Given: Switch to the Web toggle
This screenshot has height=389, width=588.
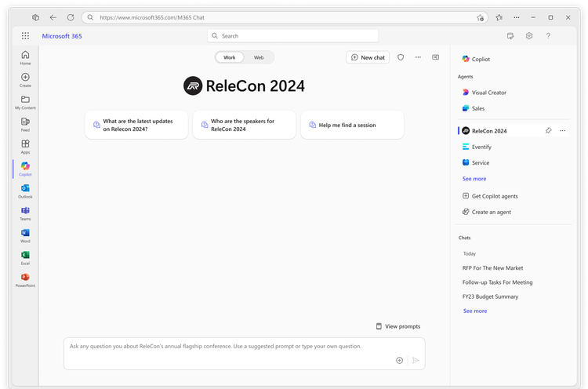Looking at the screenshot, I should (x=259, y=57).
